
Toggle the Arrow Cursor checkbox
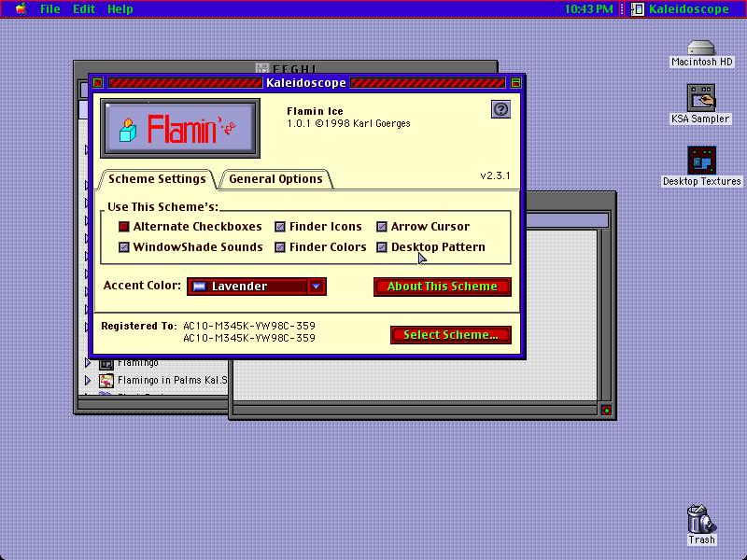(382, 227)
